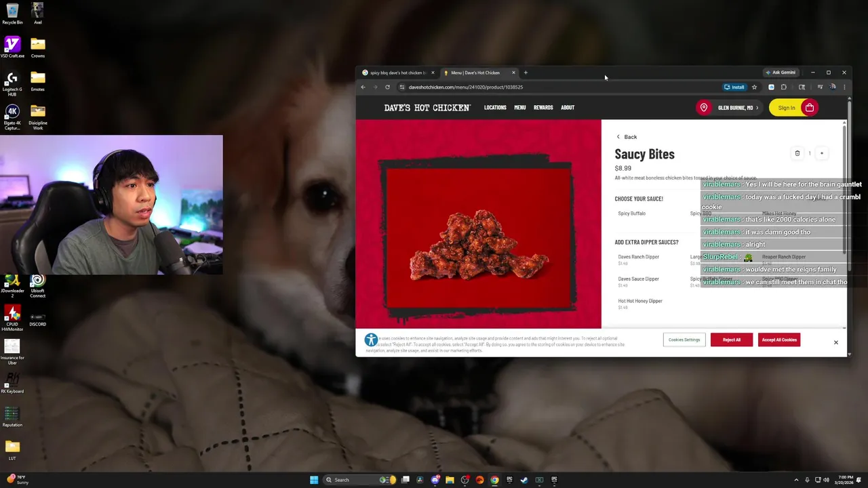This screenshot has height=488, width=868.
Task: Launch Ubisoft Connect desktop icon
Action: click(38, 286)
